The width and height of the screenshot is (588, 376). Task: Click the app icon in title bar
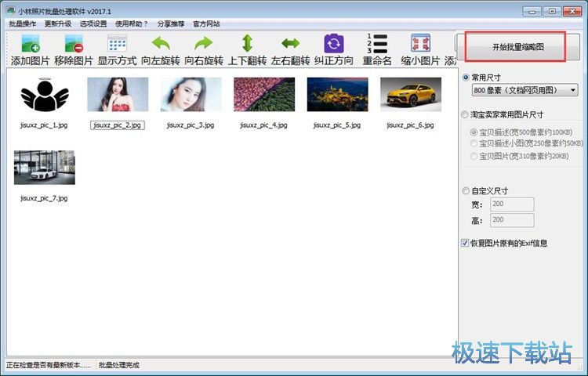tap(10, 11)
